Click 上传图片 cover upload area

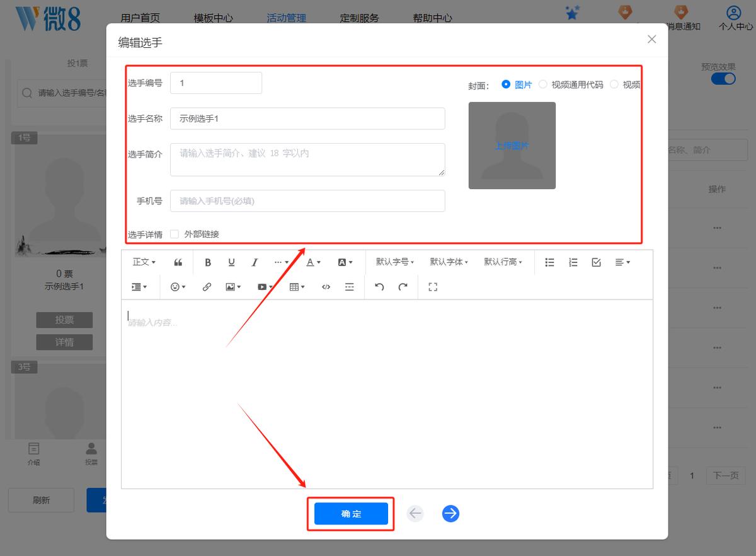pos(512,146)
